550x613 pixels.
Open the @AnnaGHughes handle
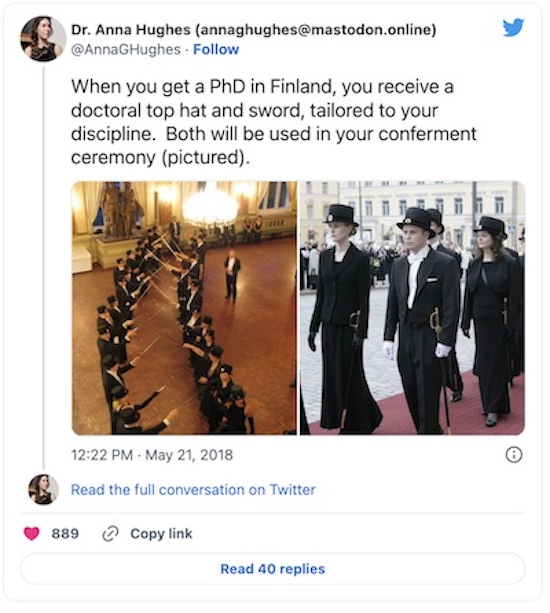[126, 50]
